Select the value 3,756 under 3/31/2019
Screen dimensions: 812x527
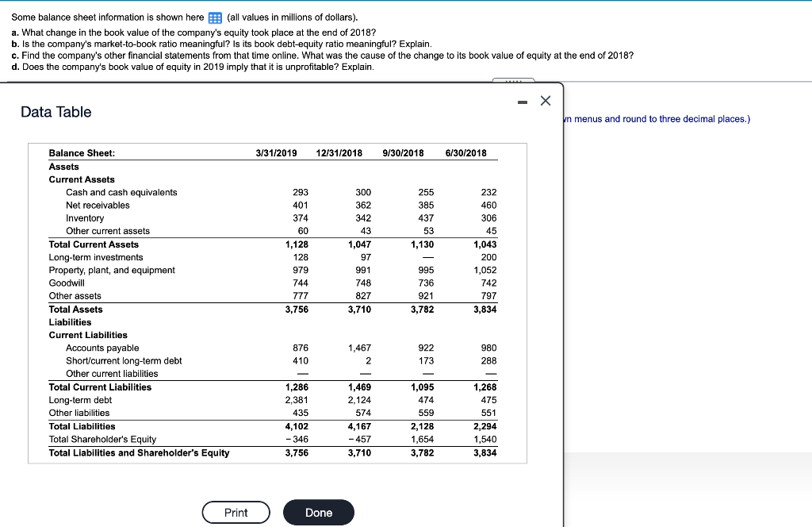[x=297, y=310]
